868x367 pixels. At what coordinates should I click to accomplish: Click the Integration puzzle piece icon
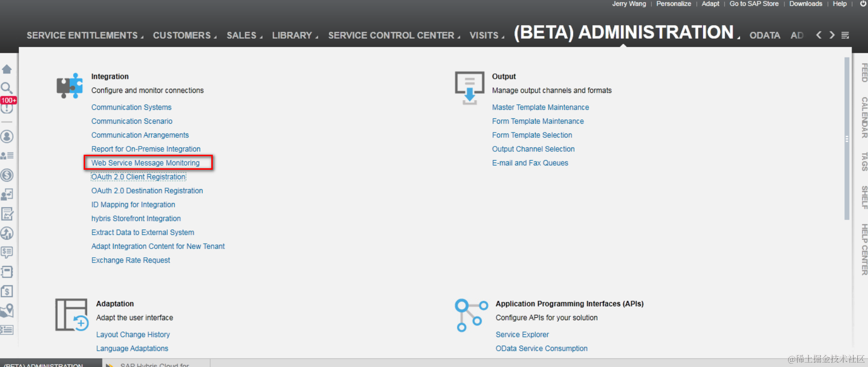70,86
